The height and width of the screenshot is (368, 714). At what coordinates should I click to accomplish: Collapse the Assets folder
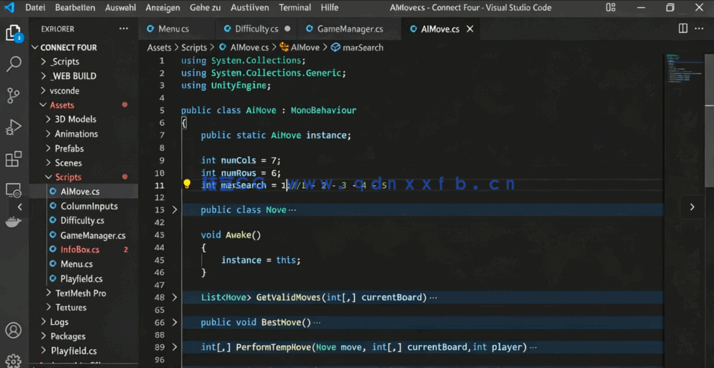click(83, 105)
